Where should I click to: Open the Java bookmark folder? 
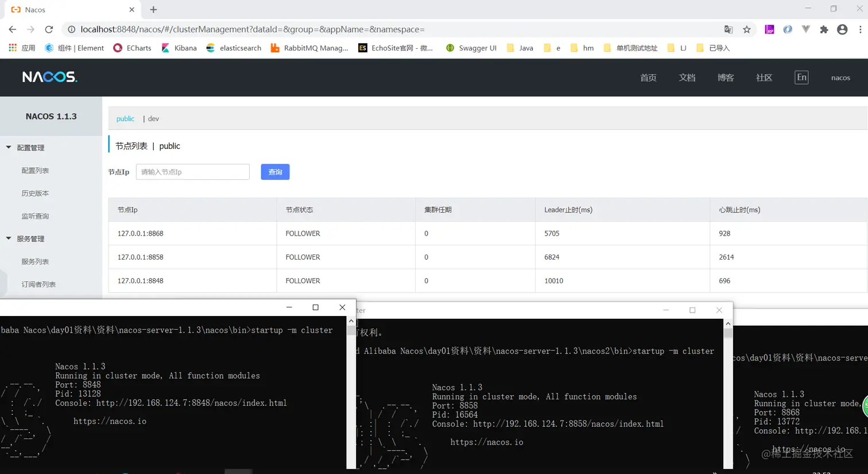520,48
